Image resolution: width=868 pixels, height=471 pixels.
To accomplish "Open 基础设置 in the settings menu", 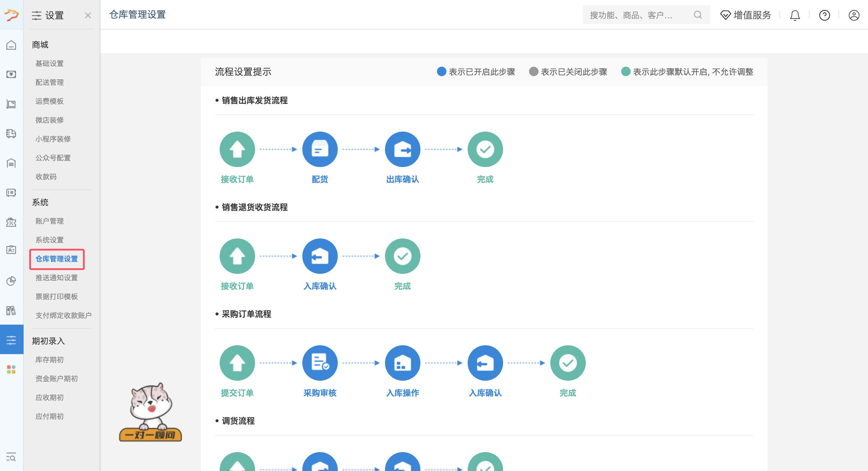I will [x=50, y=63].
